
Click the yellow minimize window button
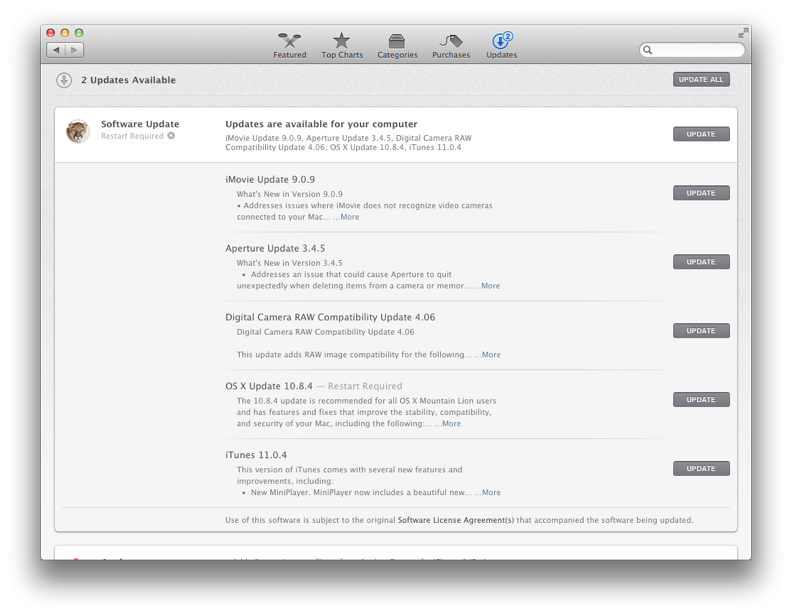(65, 33)
